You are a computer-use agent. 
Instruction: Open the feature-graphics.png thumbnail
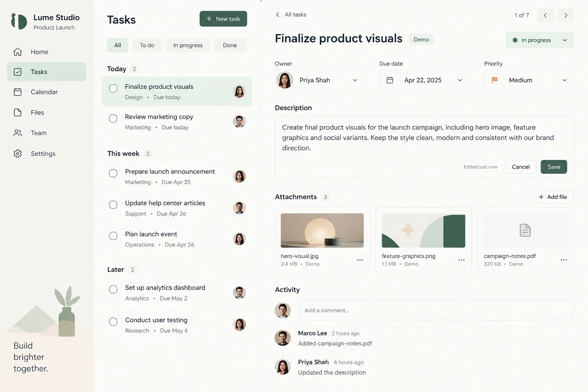coord(423,230)
